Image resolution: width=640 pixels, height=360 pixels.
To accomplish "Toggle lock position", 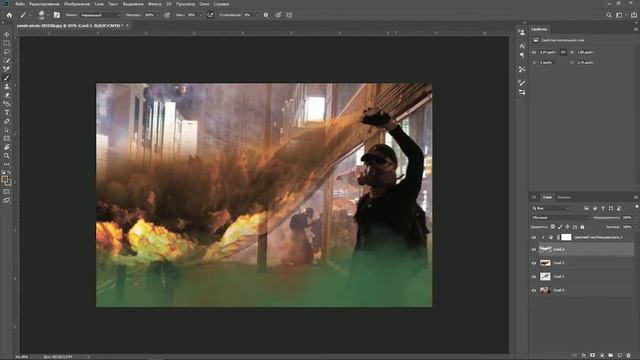I will click(x=567, y=227).
